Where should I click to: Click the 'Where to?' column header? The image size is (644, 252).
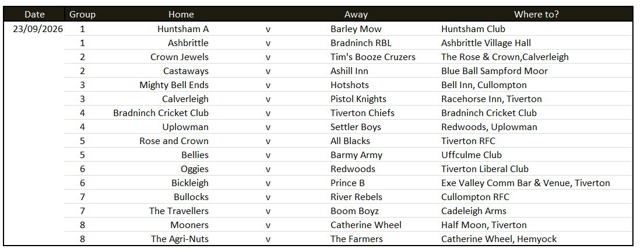pos(536,15)
